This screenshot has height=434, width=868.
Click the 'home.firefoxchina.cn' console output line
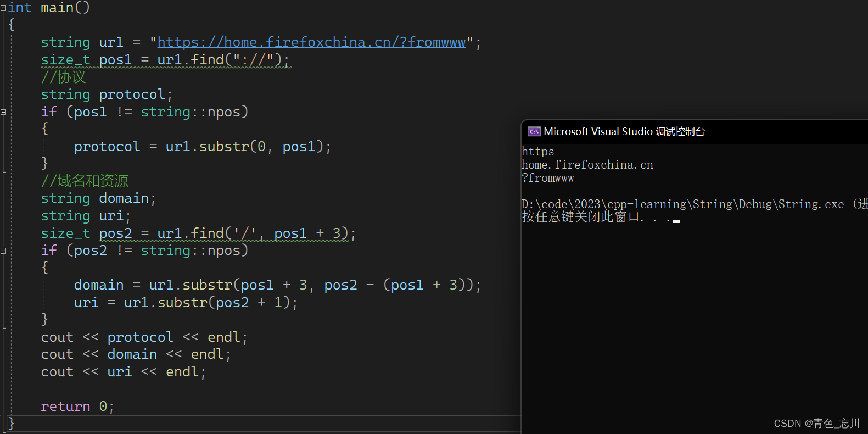pos(587,165)
